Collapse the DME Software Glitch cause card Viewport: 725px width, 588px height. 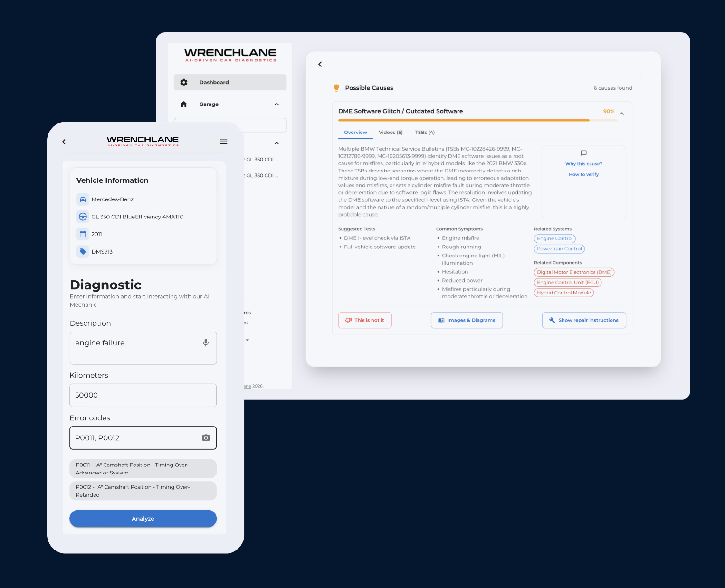pos(622,114)
